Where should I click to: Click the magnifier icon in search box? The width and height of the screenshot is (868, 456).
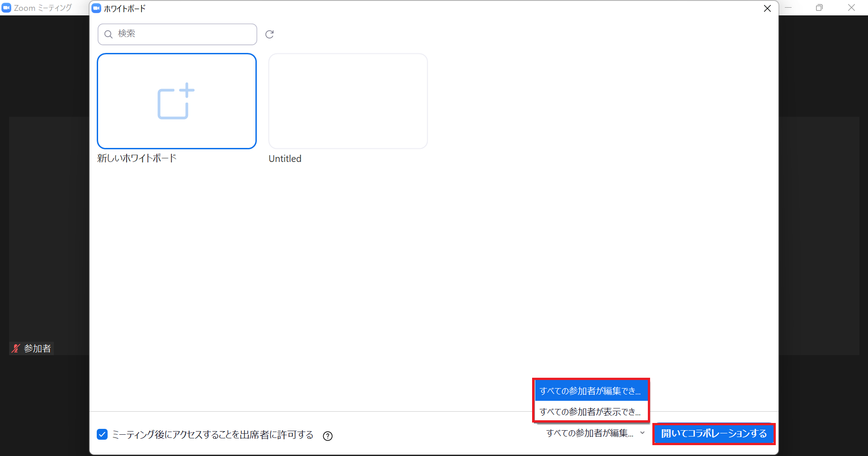tap(108, 34)
